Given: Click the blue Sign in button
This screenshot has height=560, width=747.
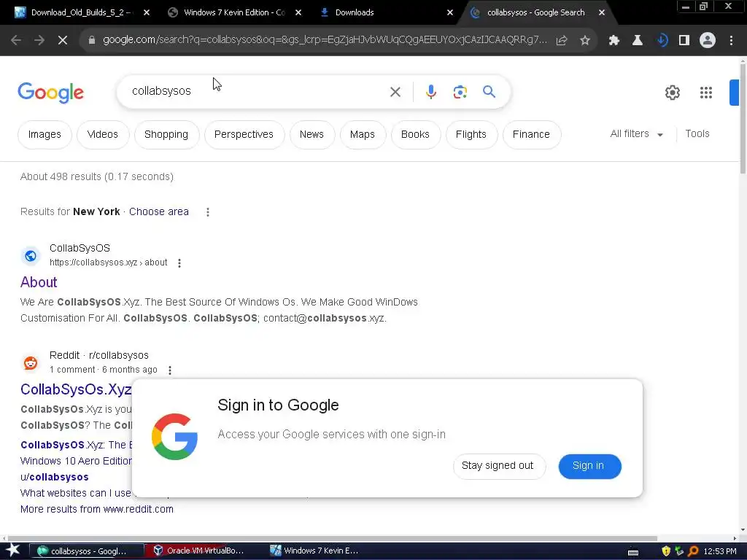Looking at the screenshot, I should click(x=589, y=466).
